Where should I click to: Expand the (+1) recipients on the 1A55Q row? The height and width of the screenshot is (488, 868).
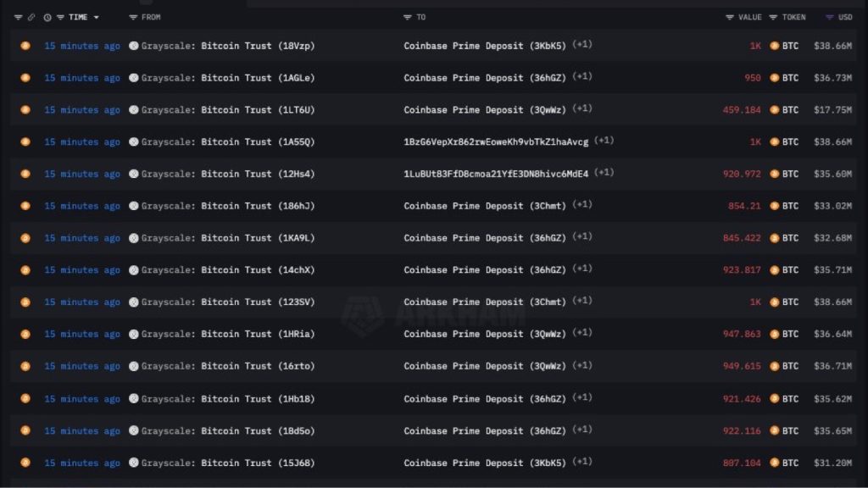coord(604,141)
